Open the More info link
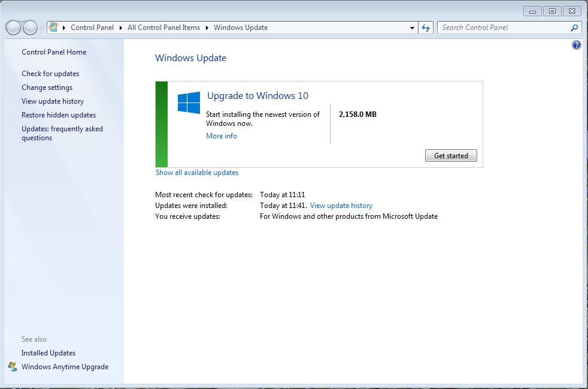588x389 pixels. 222,136
